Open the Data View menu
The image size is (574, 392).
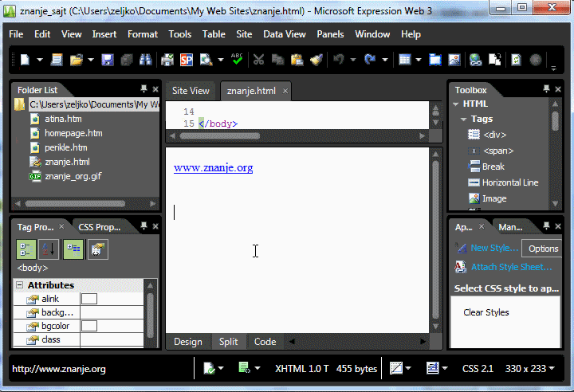285,34
